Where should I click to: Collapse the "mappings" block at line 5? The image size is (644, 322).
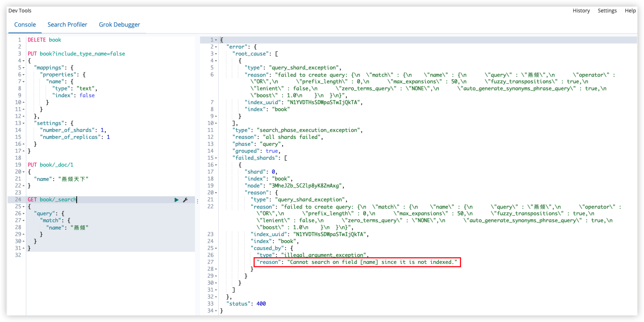24,68
